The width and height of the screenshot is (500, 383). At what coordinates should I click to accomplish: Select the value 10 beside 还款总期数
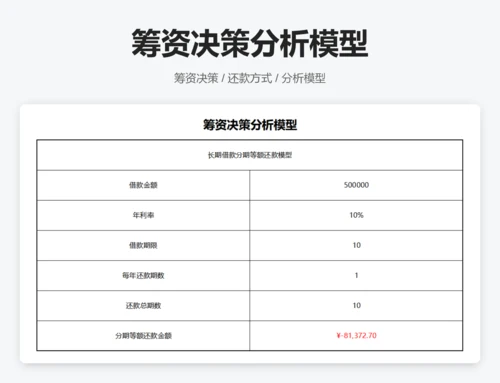click(x=357, y=305)
